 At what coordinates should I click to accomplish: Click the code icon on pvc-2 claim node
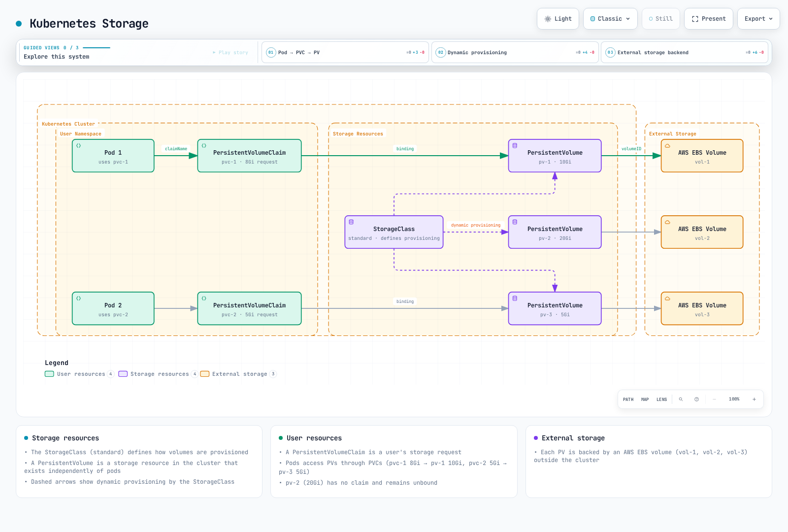(204, 299)
